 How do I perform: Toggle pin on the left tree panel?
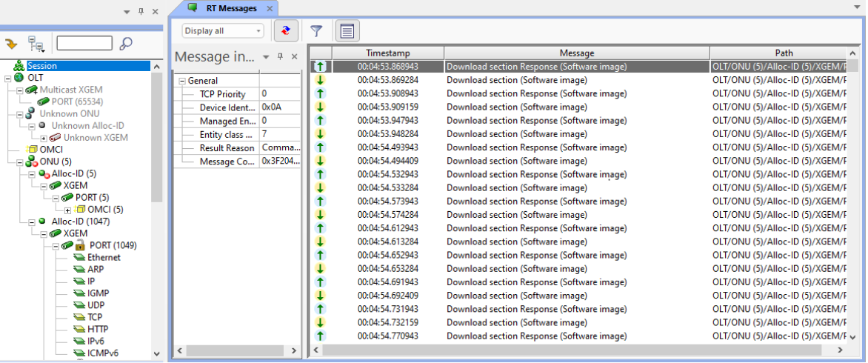[141, 12]
